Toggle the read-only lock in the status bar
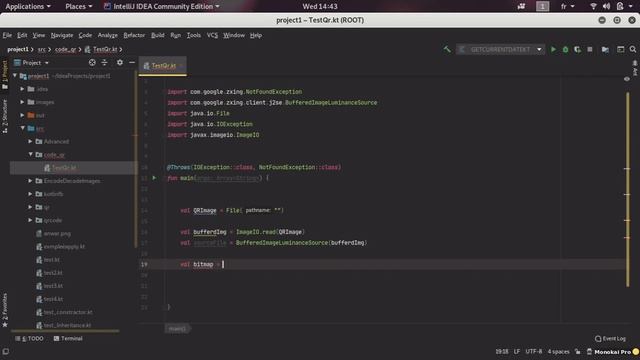This screenshot has height=360, width=640. click(578, 351)
